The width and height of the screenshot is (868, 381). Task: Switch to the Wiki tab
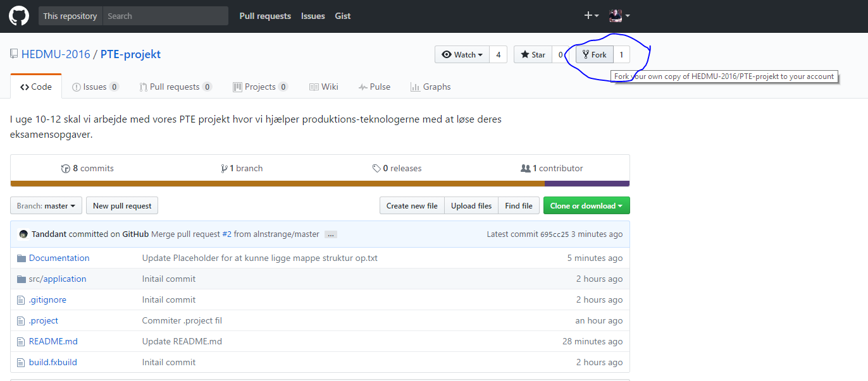point(323,87)
